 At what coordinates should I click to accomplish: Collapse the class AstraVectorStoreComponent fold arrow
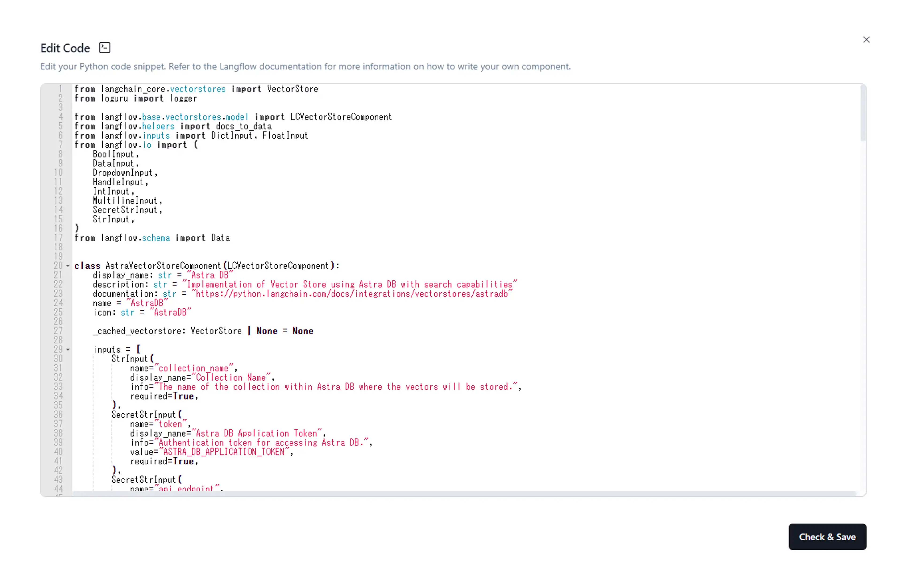(x=68, y=266)
